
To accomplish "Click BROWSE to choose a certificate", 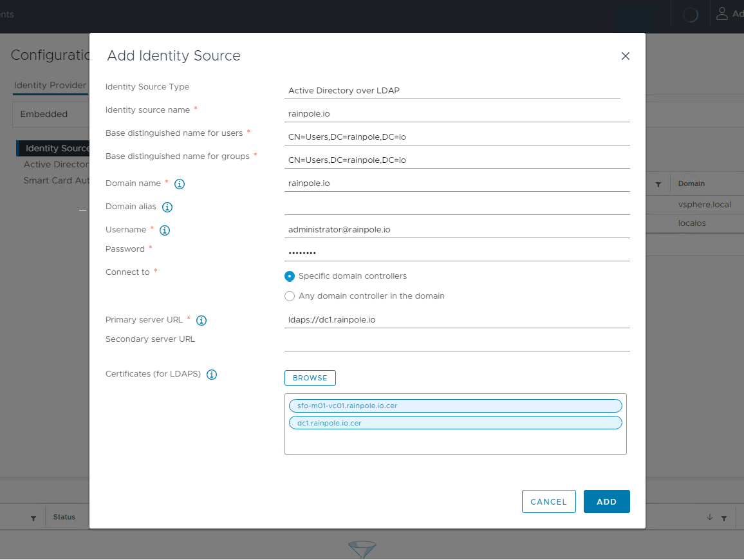I will coord(310,378).
